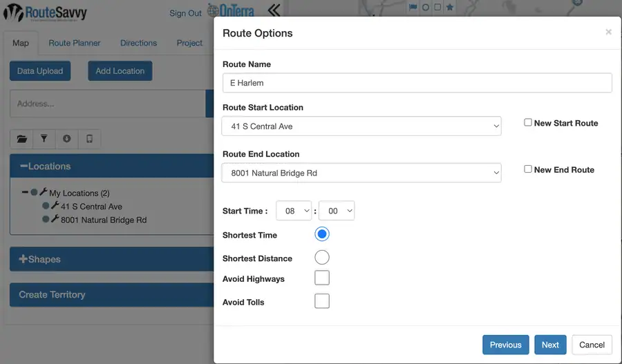Select the Shortest Time radio button
The height and width of the screenshot is (364, 622).
pos(322,234)
